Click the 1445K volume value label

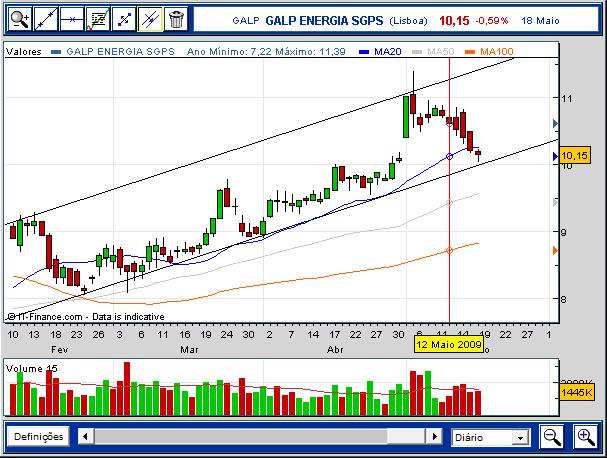tap(577, 392)
